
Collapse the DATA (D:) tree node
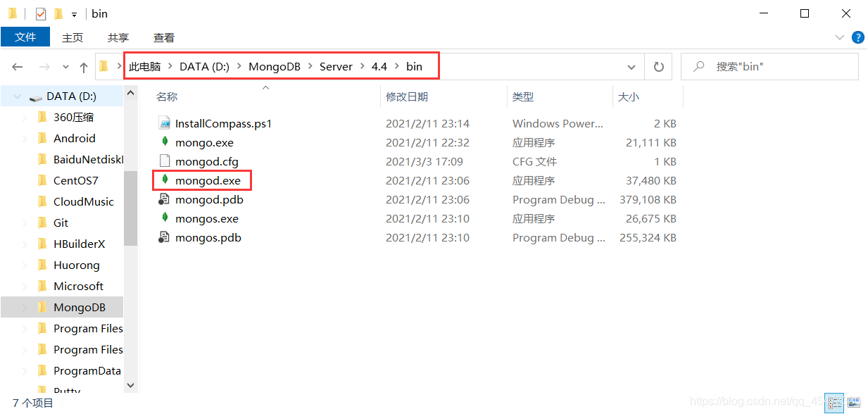[17, 96]
